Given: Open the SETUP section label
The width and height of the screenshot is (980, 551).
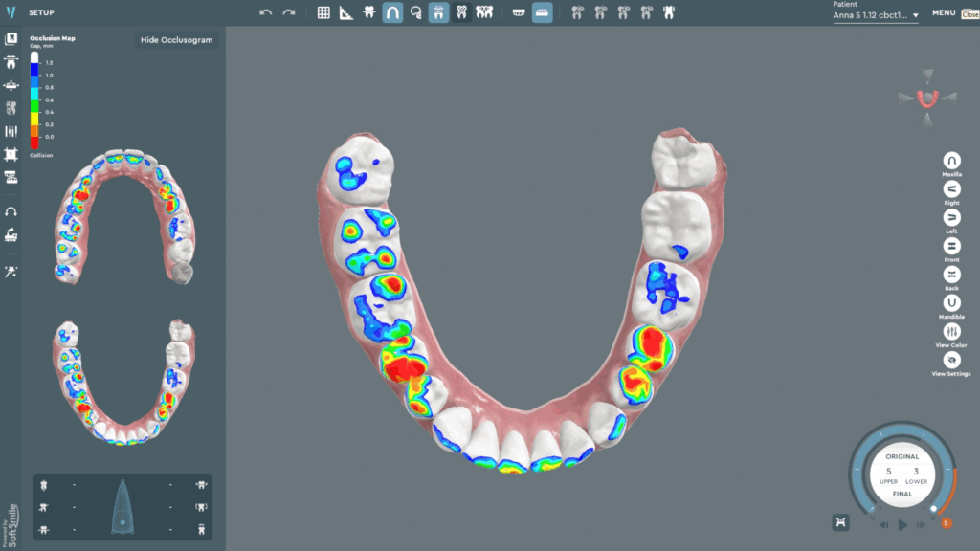Looking at the screenshot, I should [41, 13].
